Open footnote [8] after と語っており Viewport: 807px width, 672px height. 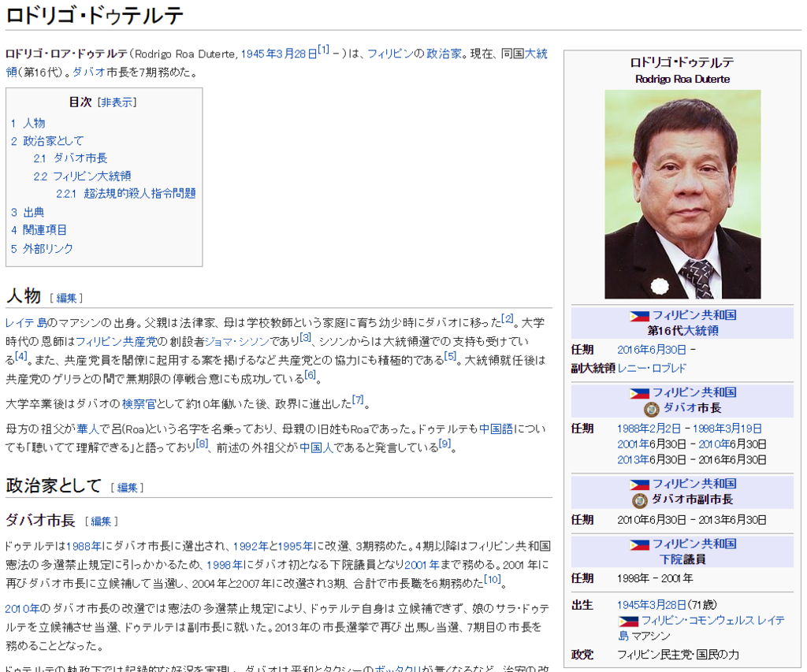point(203,443)
